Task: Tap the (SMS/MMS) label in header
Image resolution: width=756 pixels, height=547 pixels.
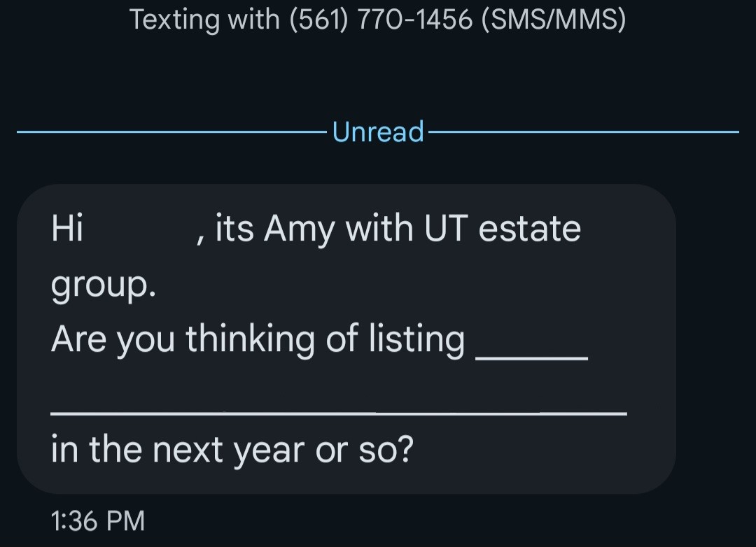Action: click(553, 20)
